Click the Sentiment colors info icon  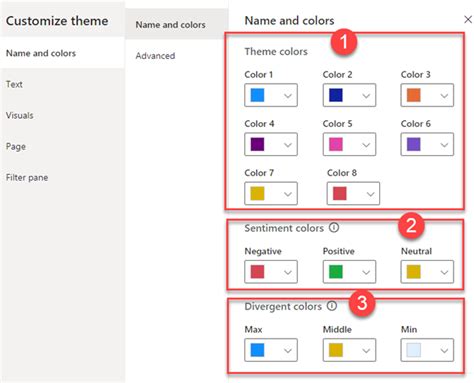coord(334,228)
